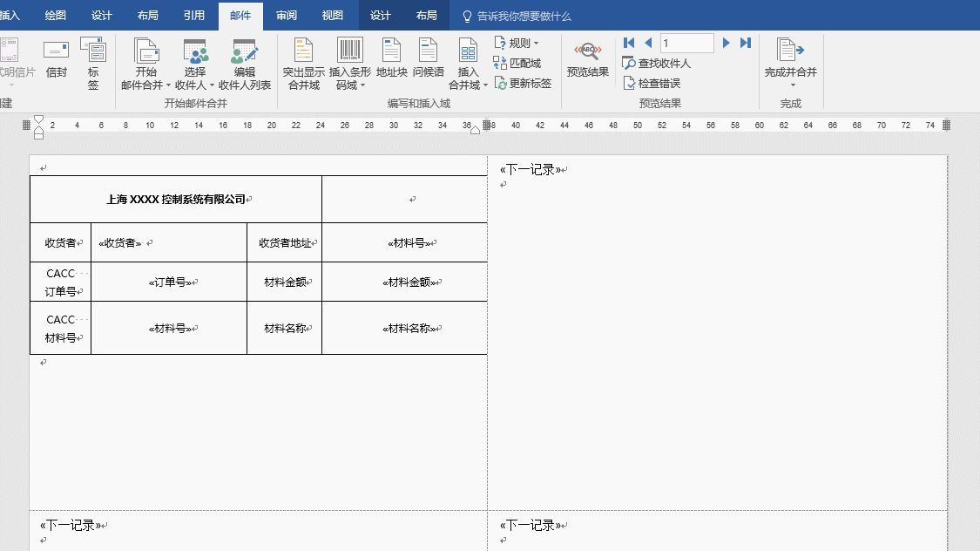Switch to the 审阅 ribbon tab

pos(287,16)
